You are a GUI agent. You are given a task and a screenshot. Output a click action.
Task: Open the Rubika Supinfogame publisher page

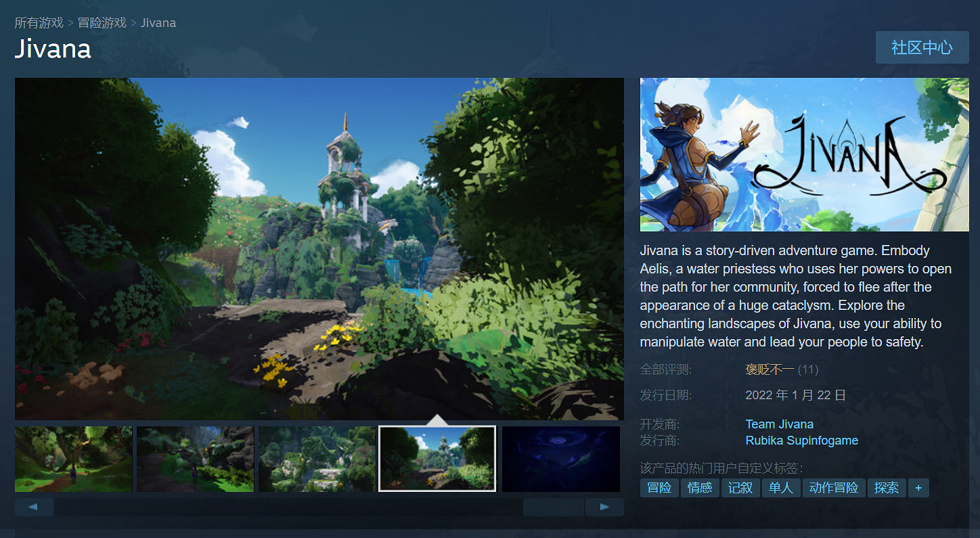[801, 440]
